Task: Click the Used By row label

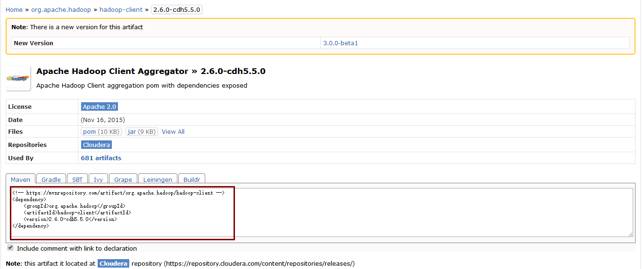Action: coord(21,158)
